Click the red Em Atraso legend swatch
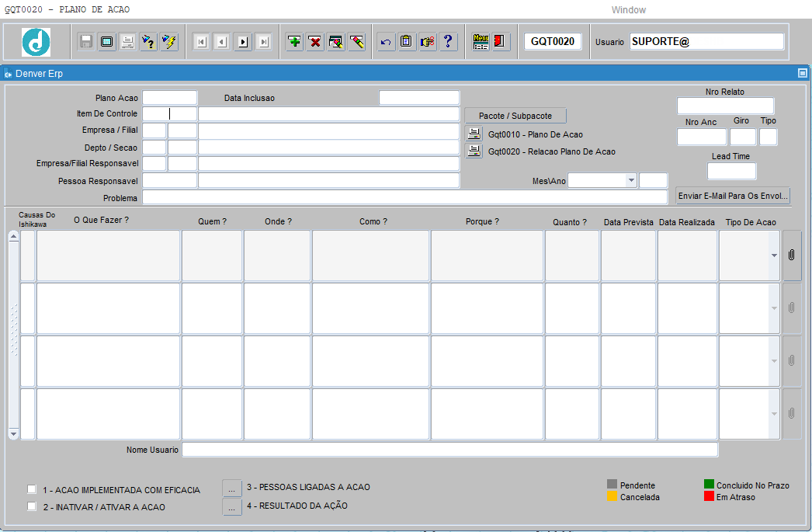Viewport: 812px width, 532px height. [709, 496]
